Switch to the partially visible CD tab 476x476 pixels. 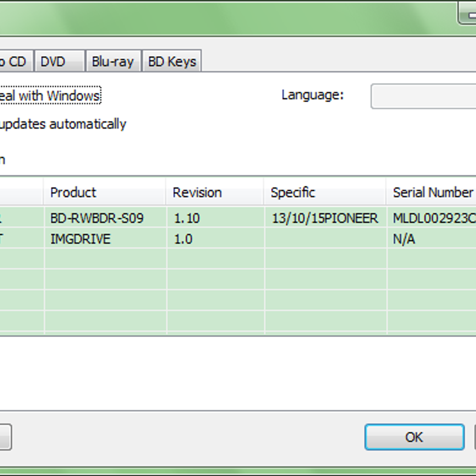pos(15,61)
